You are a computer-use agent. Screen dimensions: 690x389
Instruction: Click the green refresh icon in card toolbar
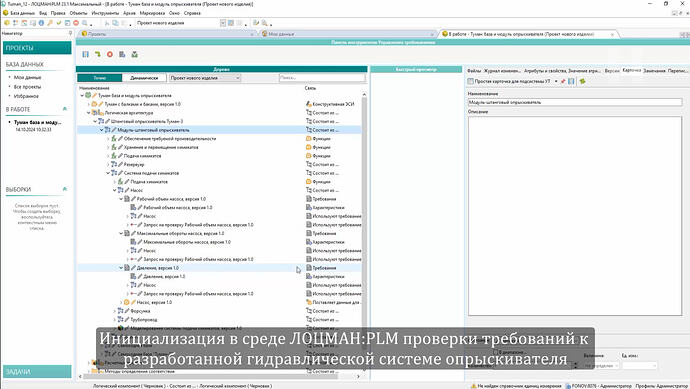coord(582,81)
